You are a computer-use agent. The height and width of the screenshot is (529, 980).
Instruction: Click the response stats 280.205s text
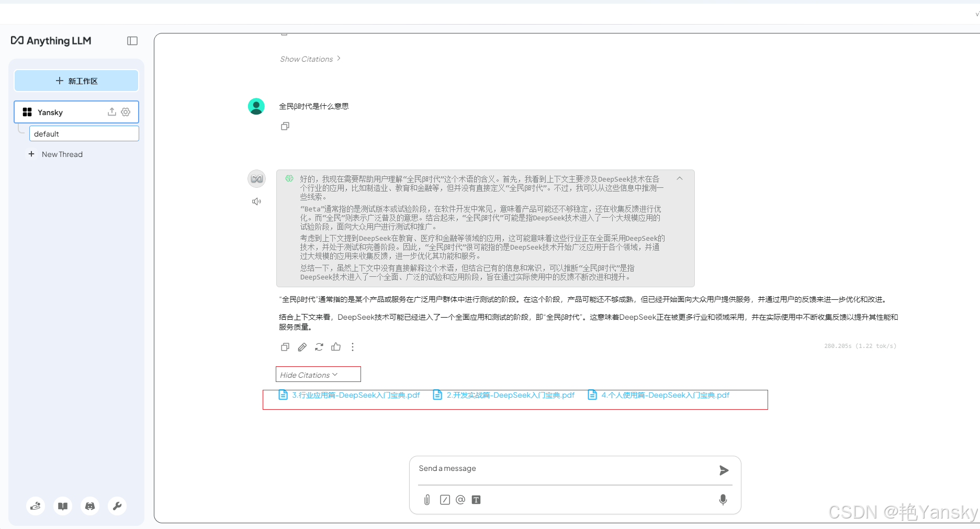[860, 346]
